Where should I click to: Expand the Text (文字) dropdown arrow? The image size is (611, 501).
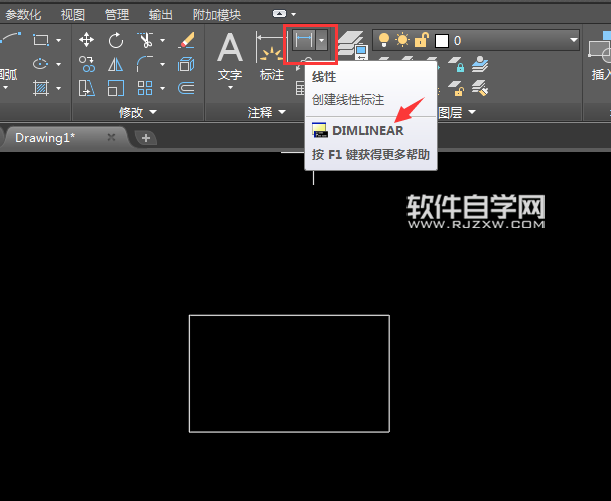(230, 88)
